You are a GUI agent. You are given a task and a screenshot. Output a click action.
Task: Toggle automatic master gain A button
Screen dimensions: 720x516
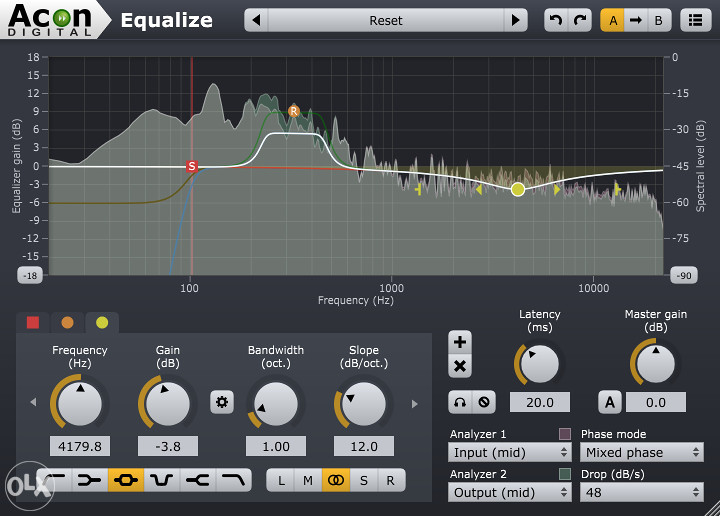[x=610, y=403]
